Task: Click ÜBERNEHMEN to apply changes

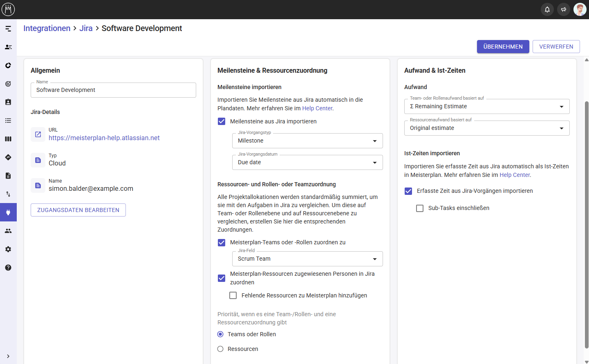Action: (x=503, y=47)
